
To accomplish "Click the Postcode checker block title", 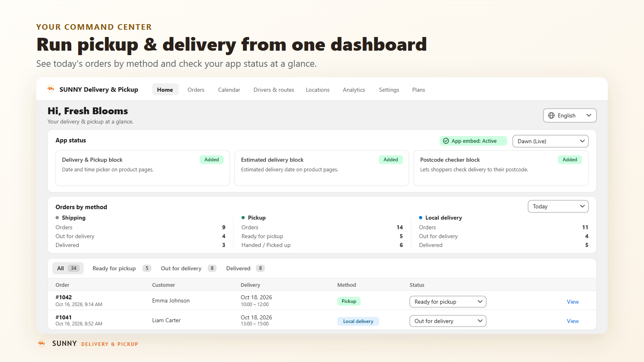I will pos(450,160).
